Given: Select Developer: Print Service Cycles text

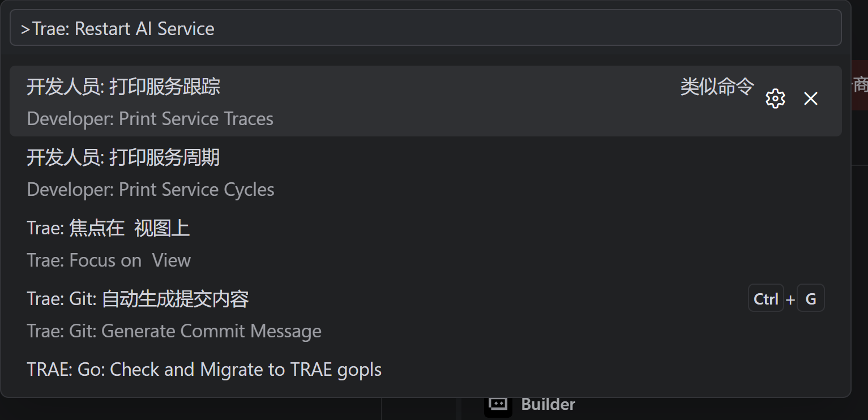Looking at the screenshot, I should (x=151, y=190).
